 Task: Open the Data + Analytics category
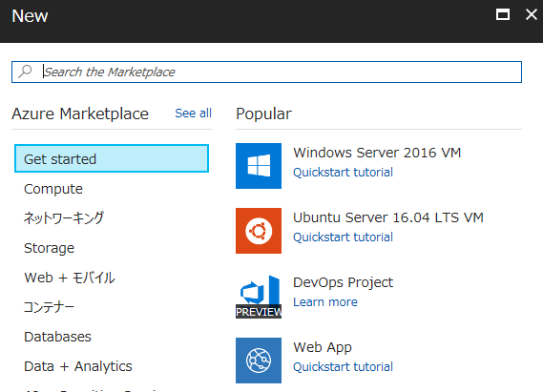(x=78, y=366)
